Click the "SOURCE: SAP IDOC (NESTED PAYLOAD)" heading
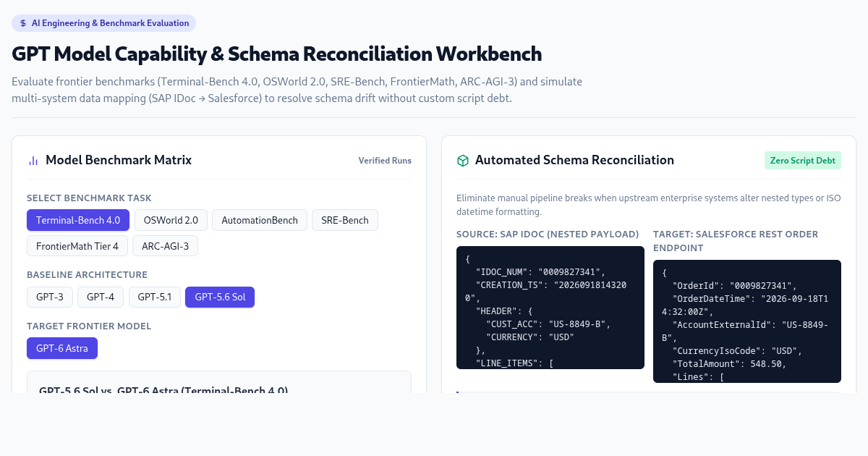The image size is (868, 456). click(x=548, y=234)
